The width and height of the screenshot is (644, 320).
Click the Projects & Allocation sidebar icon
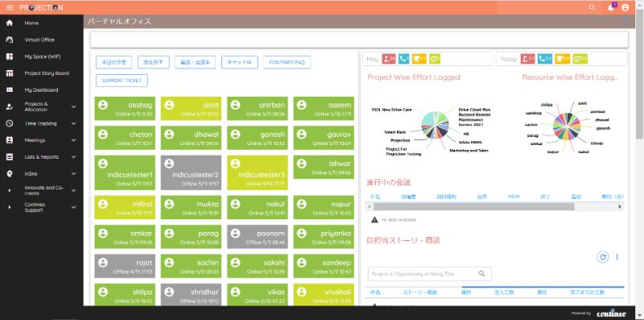(10, 106)
